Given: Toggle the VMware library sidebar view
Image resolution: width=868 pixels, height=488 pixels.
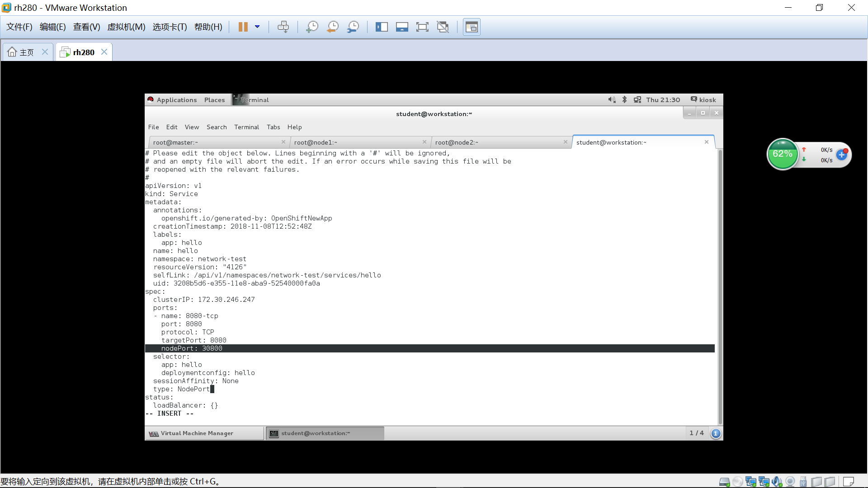Looking at the screenshot, I should tap(382, 27).
